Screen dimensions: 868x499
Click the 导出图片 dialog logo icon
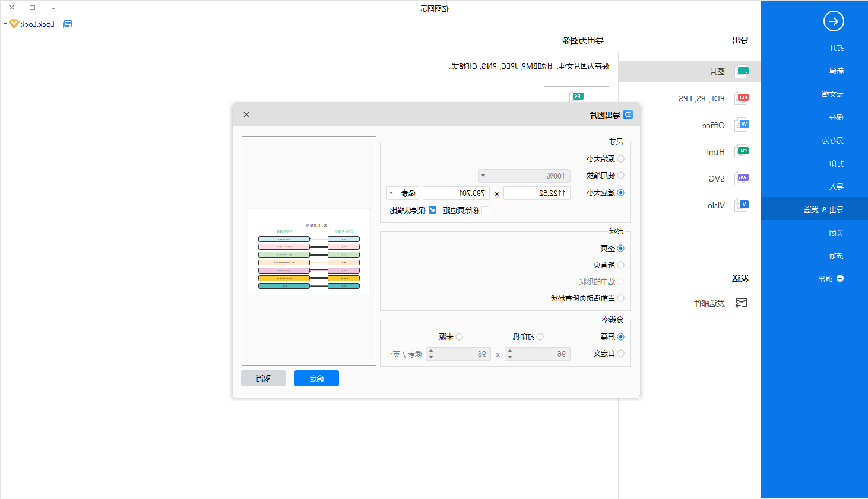(628, 115)
